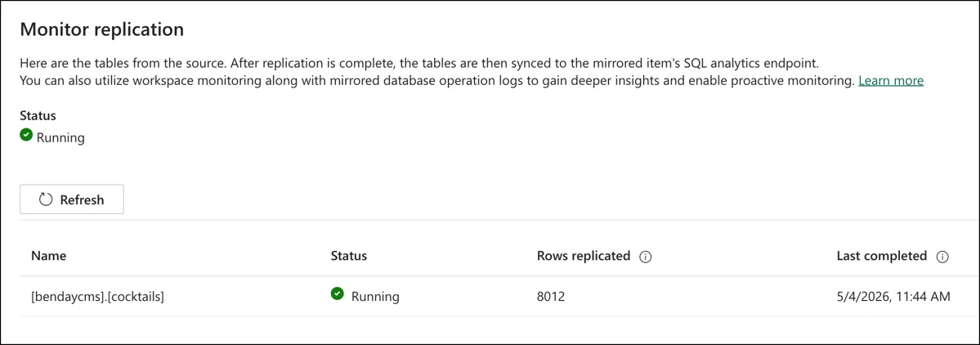Viewport: 980px width, 345px height.
Task: Click the Rows replicated column header
Action: point(584,256)
